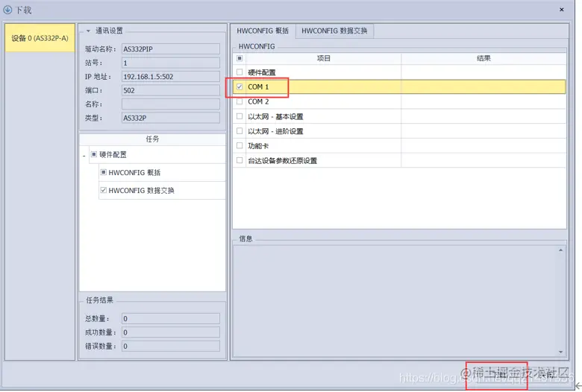Click the 总数量 result field
This screenshot has width=582, height=392.
tap(171, 318)
